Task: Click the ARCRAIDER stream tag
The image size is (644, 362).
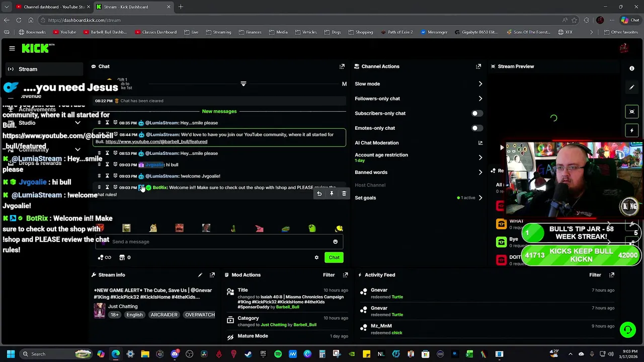Action: (164, 315)
